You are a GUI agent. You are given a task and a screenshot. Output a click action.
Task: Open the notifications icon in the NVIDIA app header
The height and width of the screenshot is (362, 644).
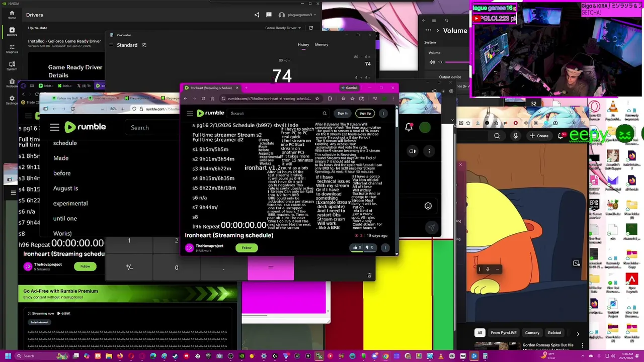pyautogui.click(x=269, y=15)
